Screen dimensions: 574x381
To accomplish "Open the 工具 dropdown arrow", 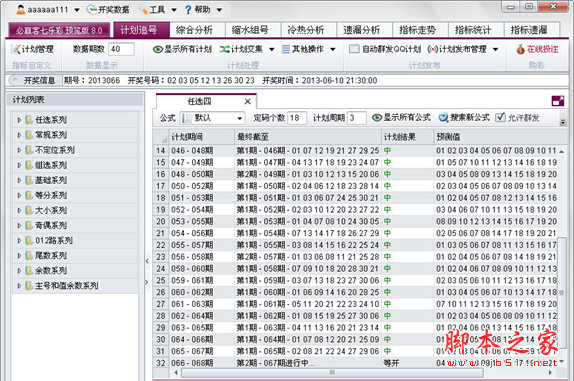I will (174, 10).
